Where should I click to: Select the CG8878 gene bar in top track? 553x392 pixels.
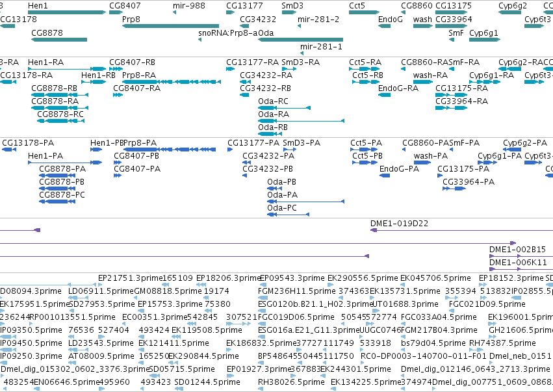tap(59, 40)
